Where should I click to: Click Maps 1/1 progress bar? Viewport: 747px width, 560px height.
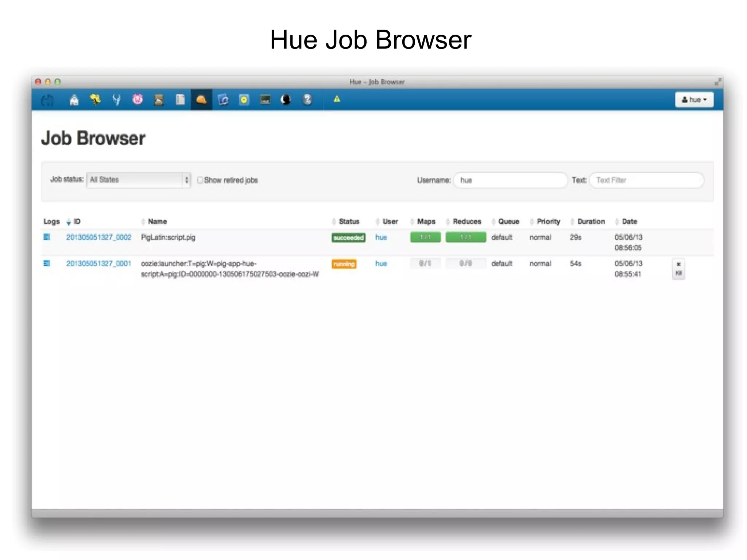(425, 237)
